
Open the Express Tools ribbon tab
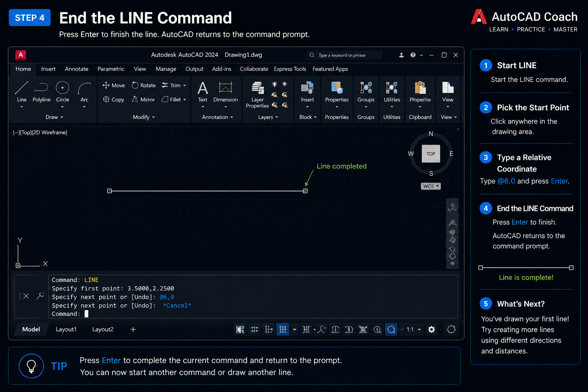pos(290,69)
